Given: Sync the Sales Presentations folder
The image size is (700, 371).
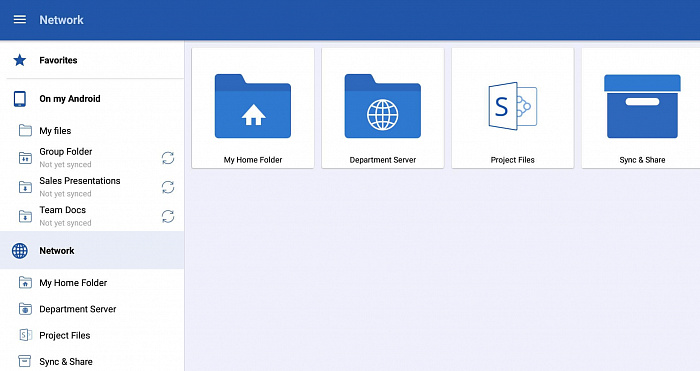Looking at the screenshot, I should click(x=168, y=187).
